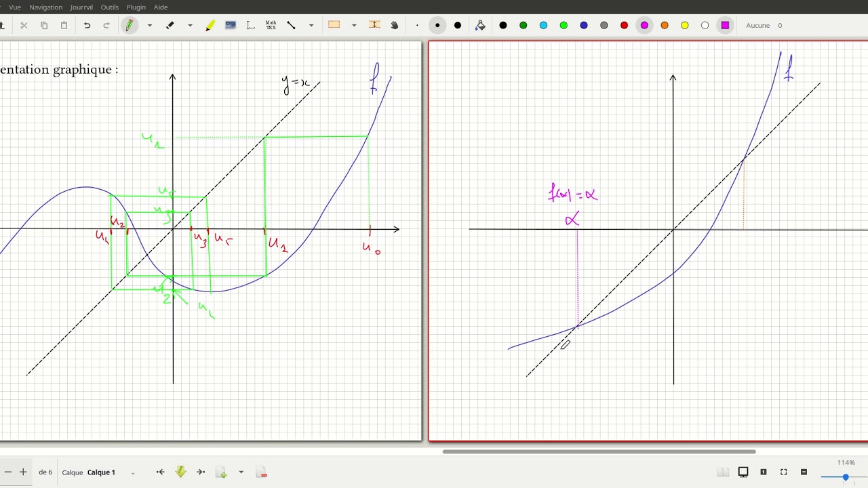The width and height of the screenshot is (868, 488).
Task: Pick the red color swatch
Action: (x=624, y=25)
